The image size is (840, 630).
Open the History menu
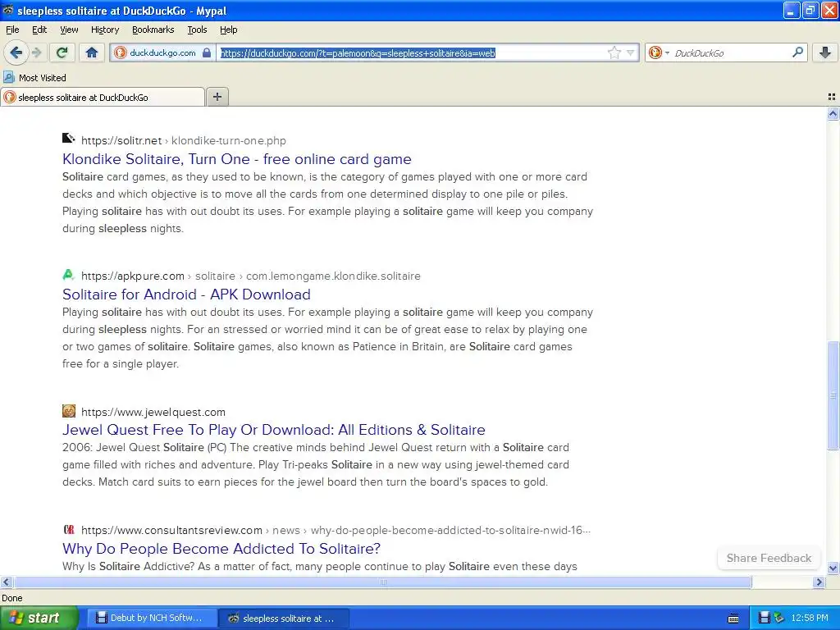click(105, 30)
